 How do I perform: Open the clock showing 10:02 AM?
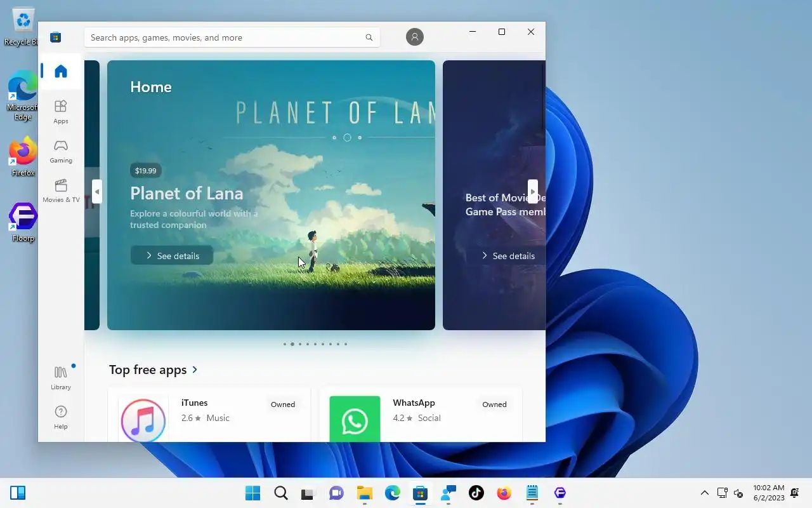pyautogui.click(x=769, y=493)
